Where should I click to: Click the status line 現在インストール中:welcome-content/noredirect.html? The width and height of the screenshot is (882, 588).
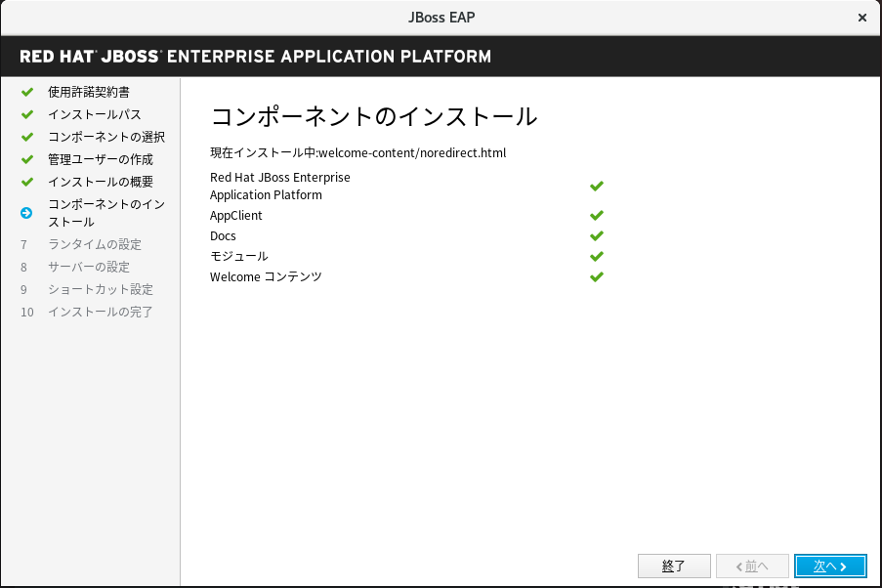[358, 153]
